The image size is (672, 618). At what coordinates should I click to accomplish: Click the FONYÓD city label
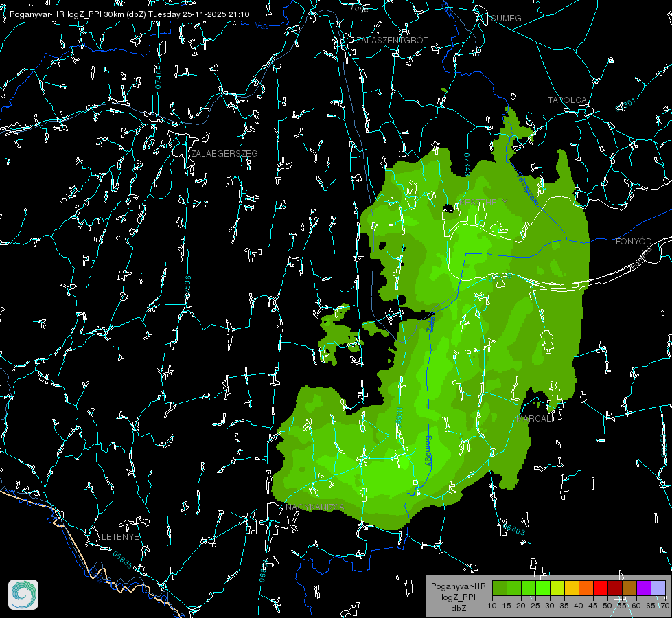634,242
